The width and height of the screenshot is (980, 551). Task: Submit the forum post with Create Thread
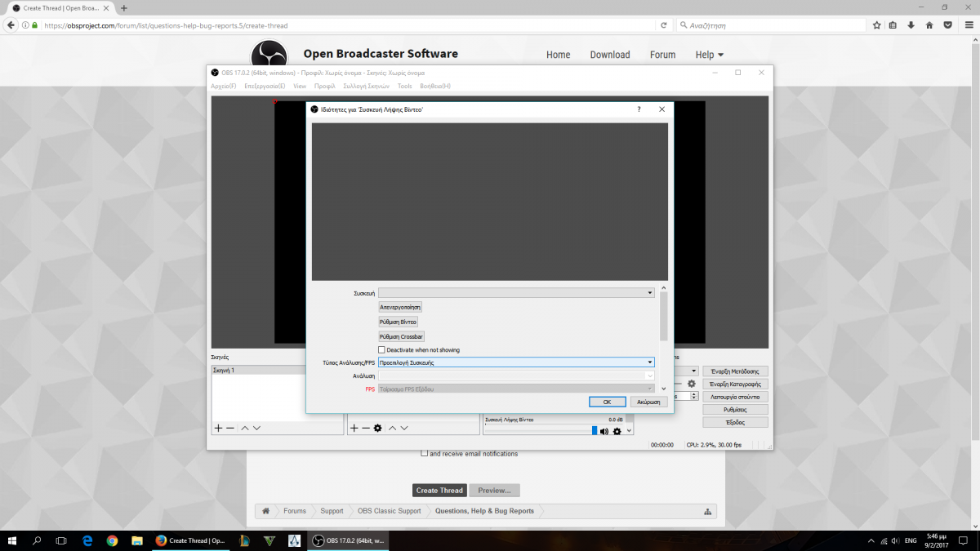[439, 491]
